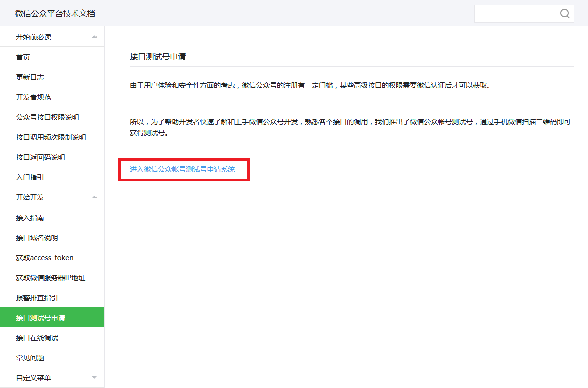Viewport: 588px width, 388px height.
Task: Open 获取微信服务器IP地址 page
Action: 52,278
